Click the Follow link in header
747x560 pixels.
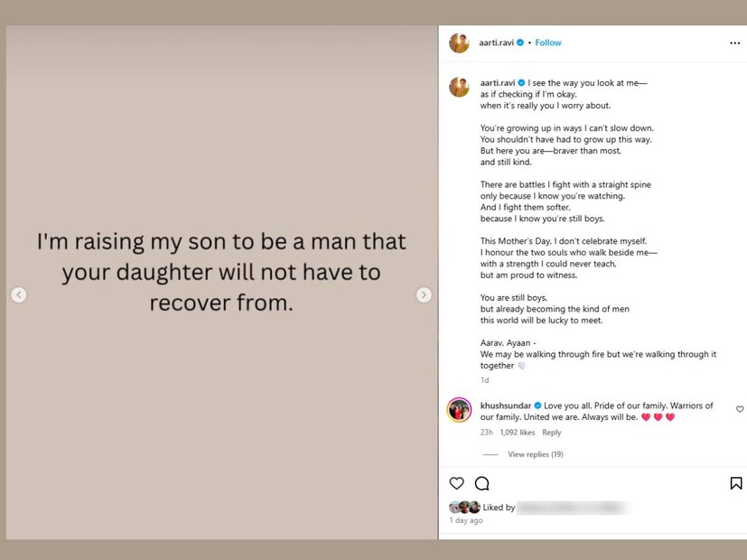(547, 42)
